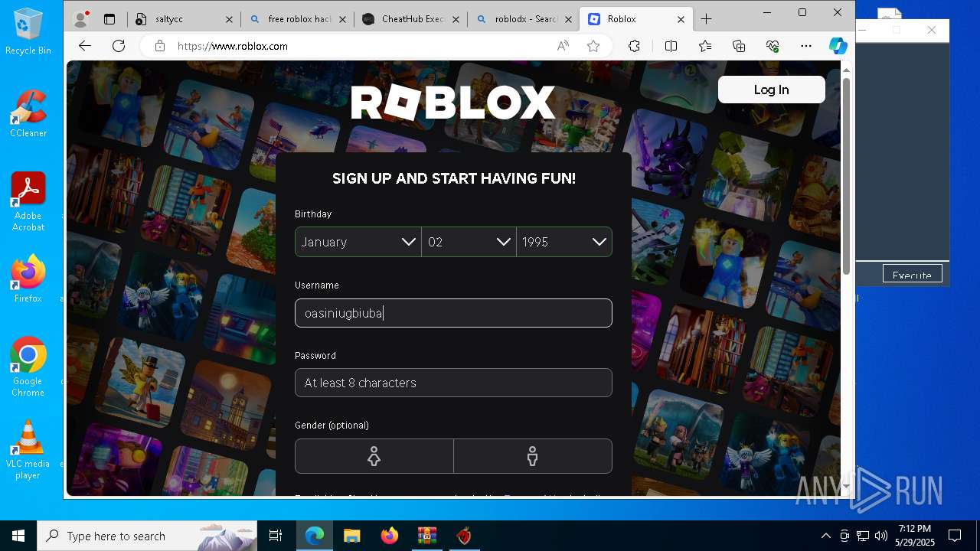This screenshot has height=551, width=980.
Task: Click Execute in the background window
Action: coord(912,275)
